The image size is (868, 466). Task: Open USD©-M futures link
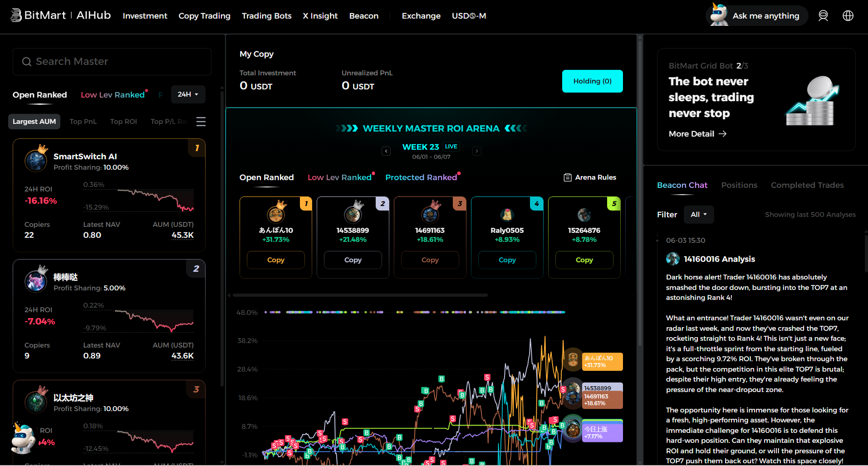click(469, 16)
